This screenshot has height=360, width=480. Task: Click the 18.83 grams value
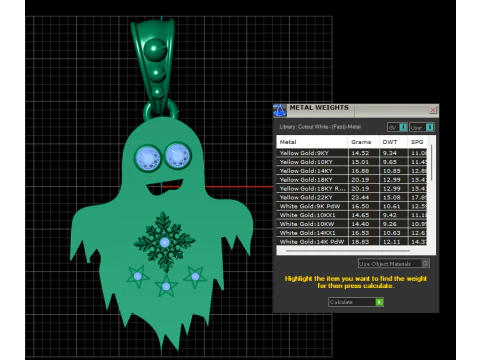pyautogui.click(x=360, y=242)
